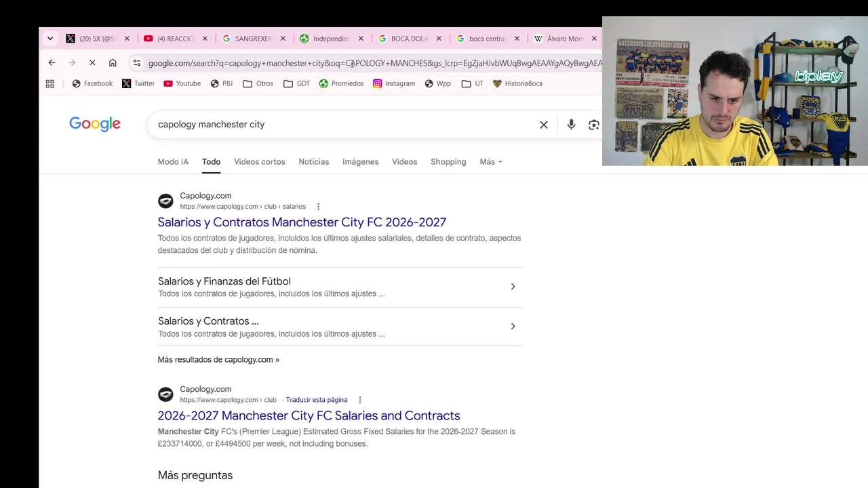Image resolution: width=868 pixels, height=488 pixels.
Task: Show Videos results tab
Action: point(405,162)
